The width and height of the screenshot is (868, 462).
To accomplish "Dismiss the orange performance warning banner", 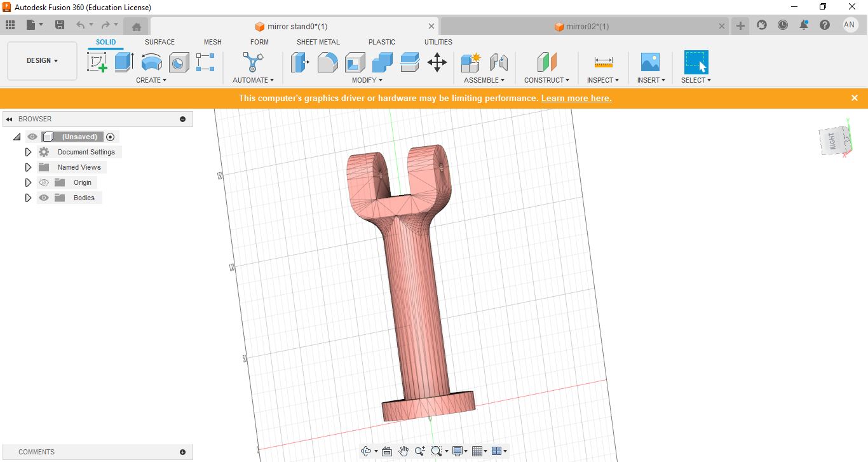I will (x=855, y=98).
